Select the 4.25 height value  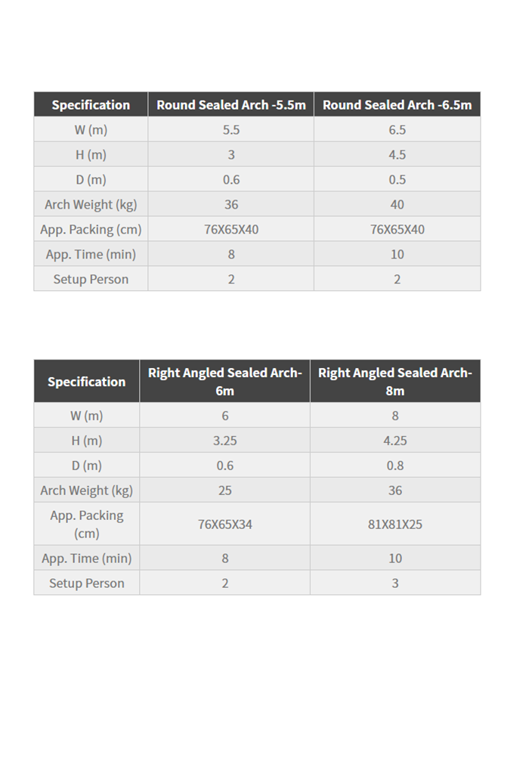pos(394,441)
